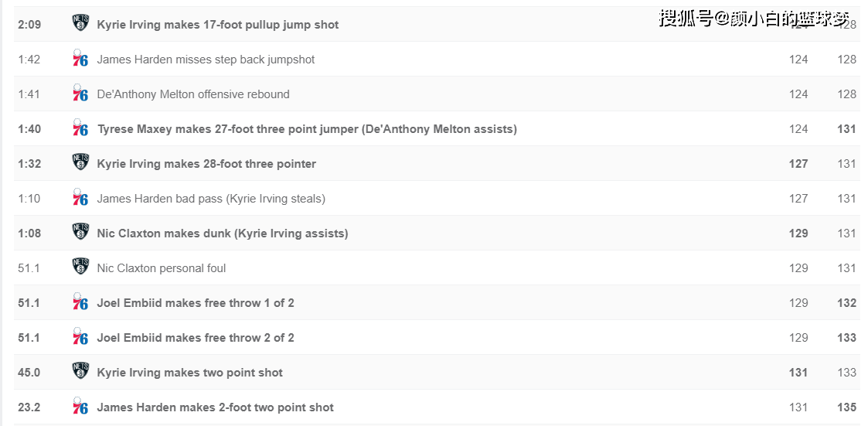Screen dimensions: 868x426
Task: Click the Nets logo beside Claxton dunk
Action: pyautogui.click(x=80, y=232)
